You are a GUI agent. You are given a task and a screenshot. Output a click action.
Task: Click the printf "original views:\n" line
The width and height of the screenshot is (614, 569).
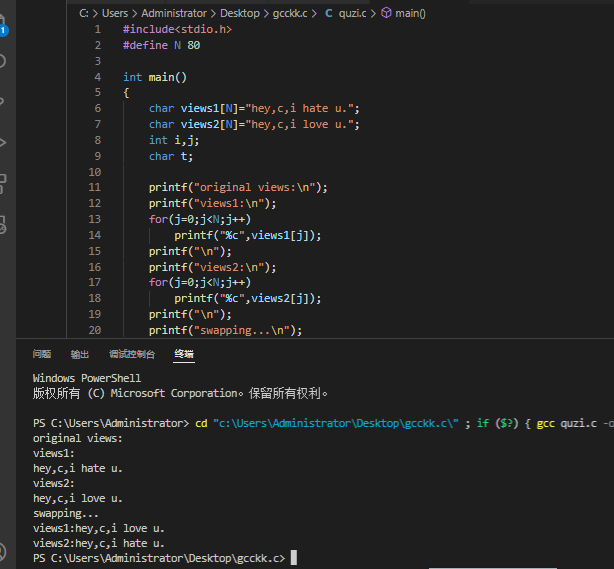(x=238, y=188)
